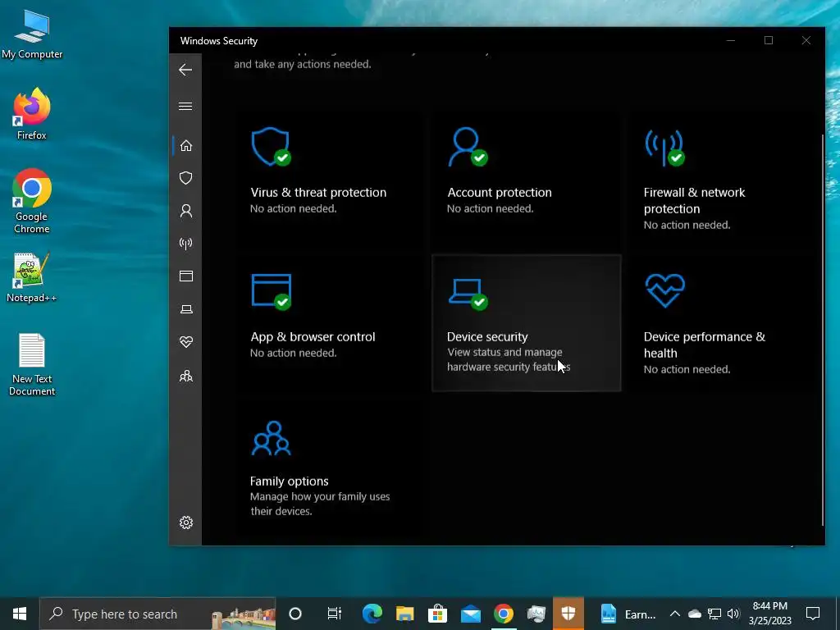840x630 pixels.
Task: Click the Windows Security window vertical scrollbar
Action: click(823, 330)
